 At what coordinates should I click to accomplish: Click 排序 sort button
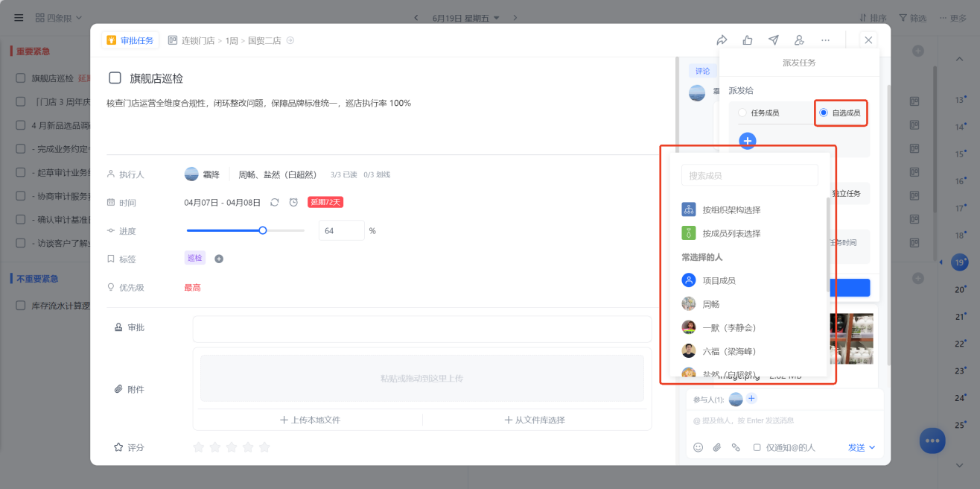[873, 18]
